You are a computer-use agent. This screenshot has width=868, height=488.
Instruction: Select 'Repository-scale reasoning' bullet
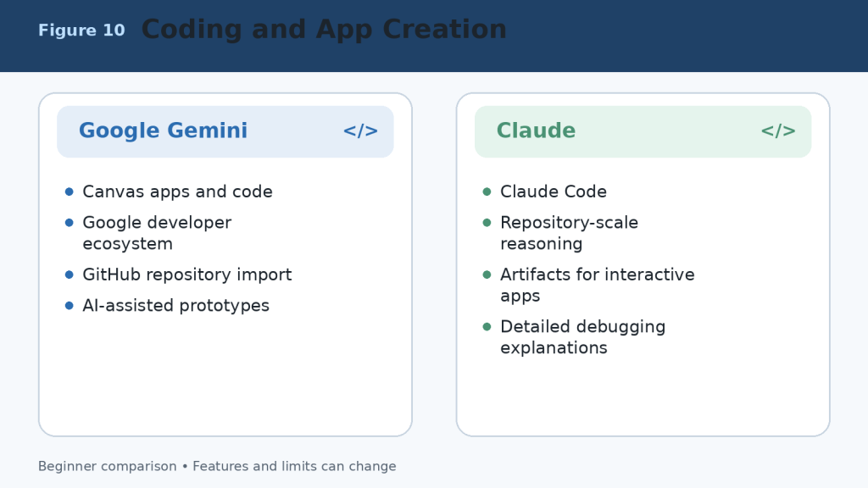569,233
